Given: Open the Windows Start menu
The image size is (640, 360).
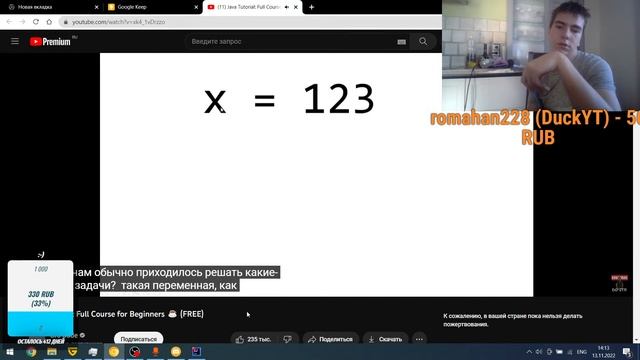Looking at the screenshot, I should pyautogui.click(x=9, y=351).
